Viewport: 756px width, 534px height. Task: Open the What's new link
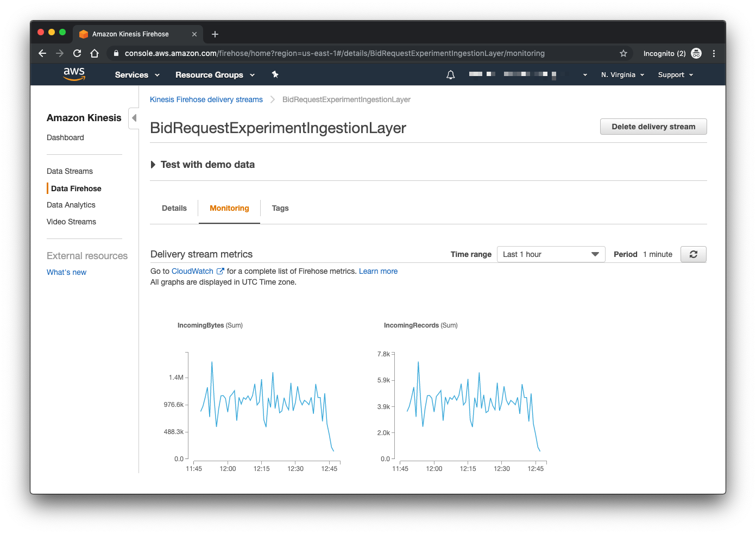point(66,272)
